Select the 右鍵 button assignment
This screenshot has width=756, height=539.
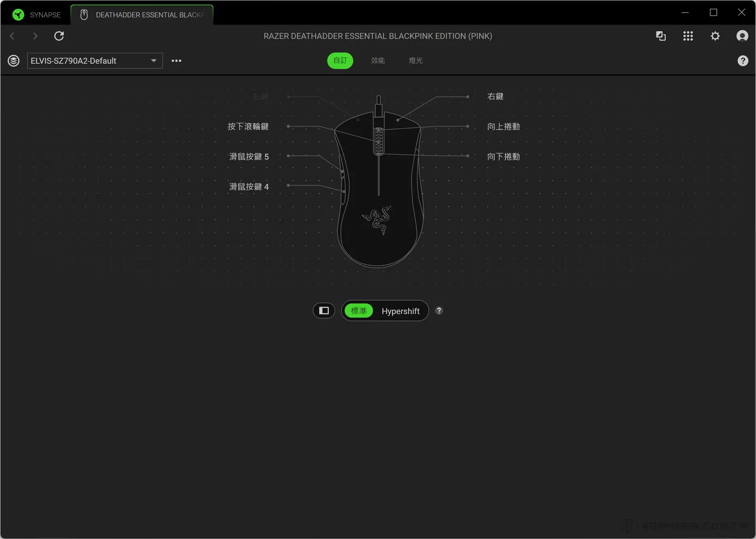495,96
